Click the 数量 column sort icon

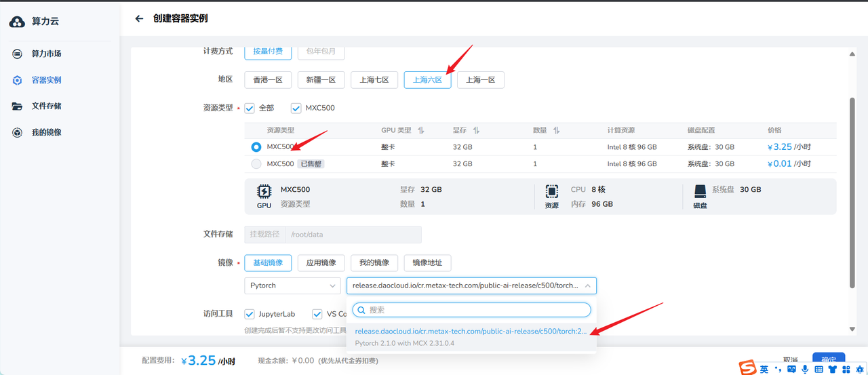point(556,130)
